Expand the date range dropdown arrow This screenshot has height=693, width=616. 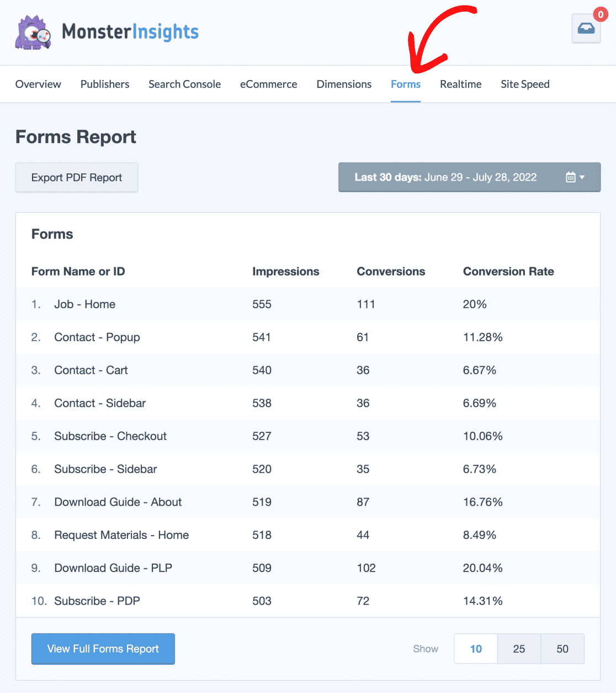[582, 177]
